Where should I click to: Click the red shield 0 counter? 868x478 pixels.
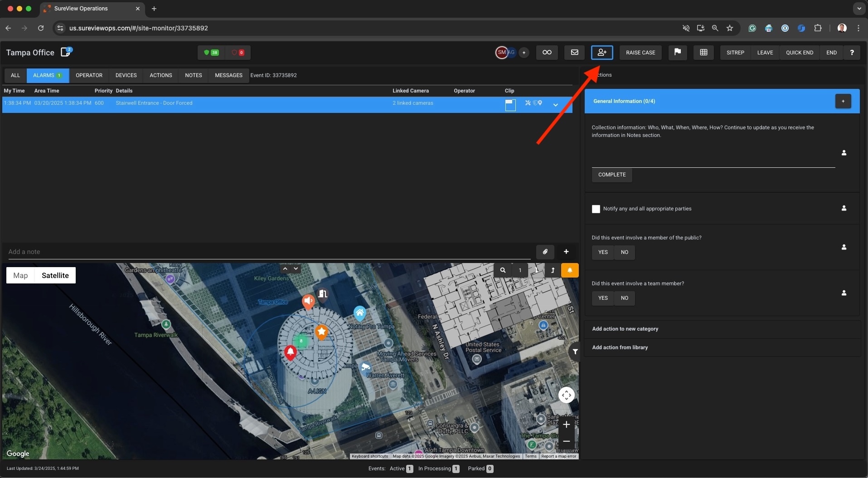click(x=238, y=53)
